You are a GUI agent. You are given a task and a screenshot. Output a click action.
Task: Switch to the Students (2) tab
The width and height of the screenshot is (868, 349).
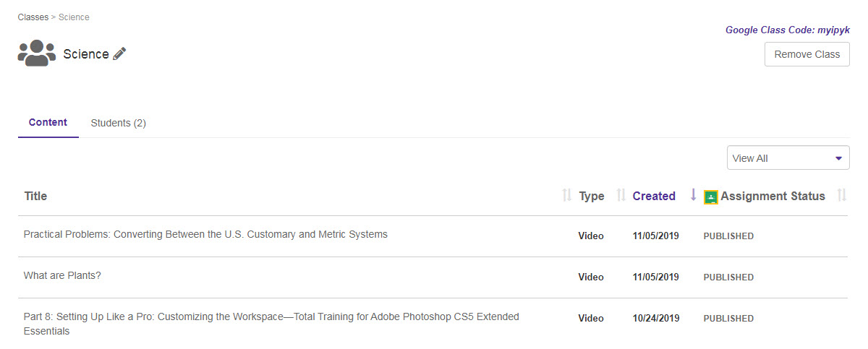pyautogui.click(x=119, y=123)
